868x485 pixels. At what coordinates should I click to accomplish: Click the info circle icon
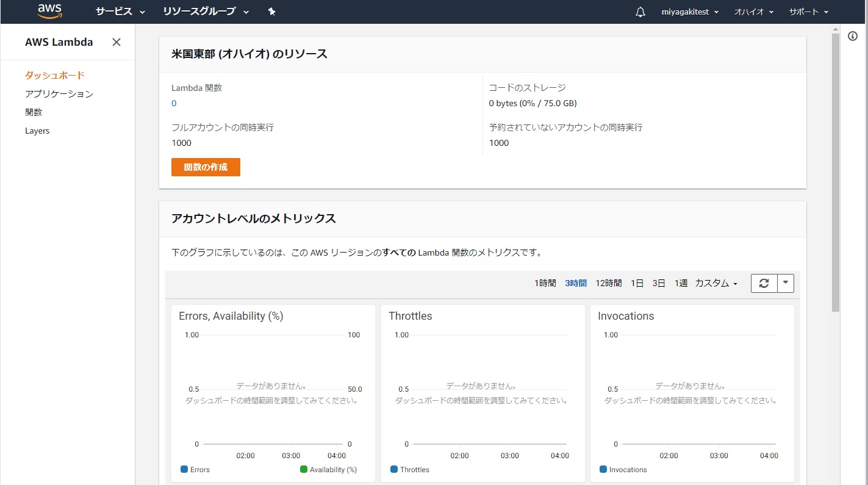point(853,37)
